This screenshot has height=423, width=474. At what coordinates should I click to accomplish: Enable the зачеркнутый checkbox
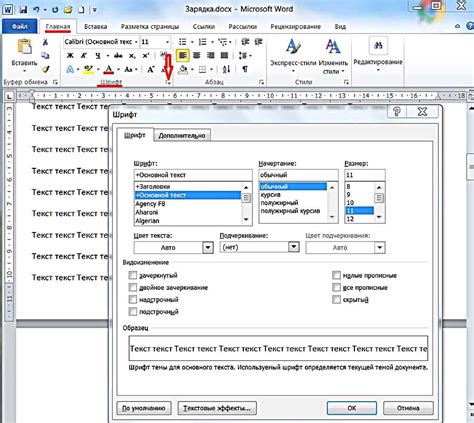[133, 275]
